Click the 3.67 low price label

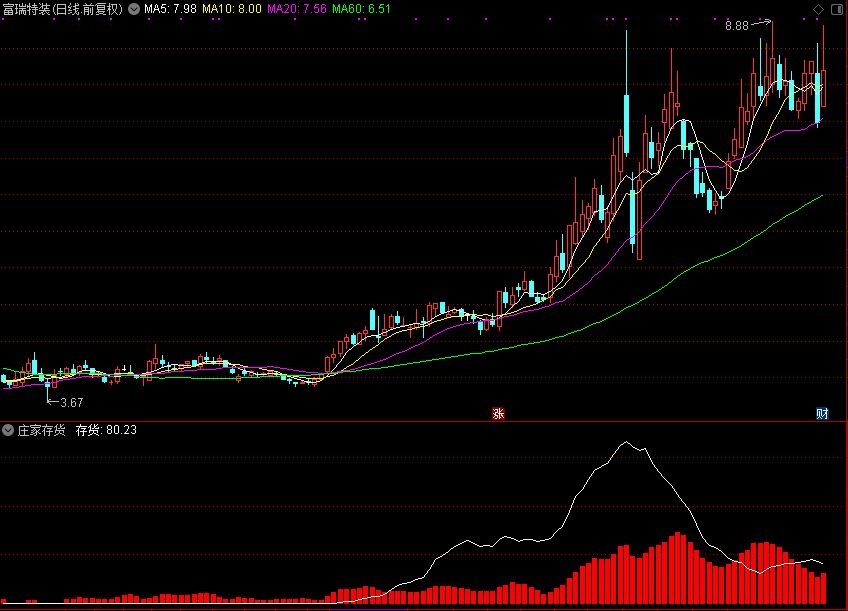71,403
